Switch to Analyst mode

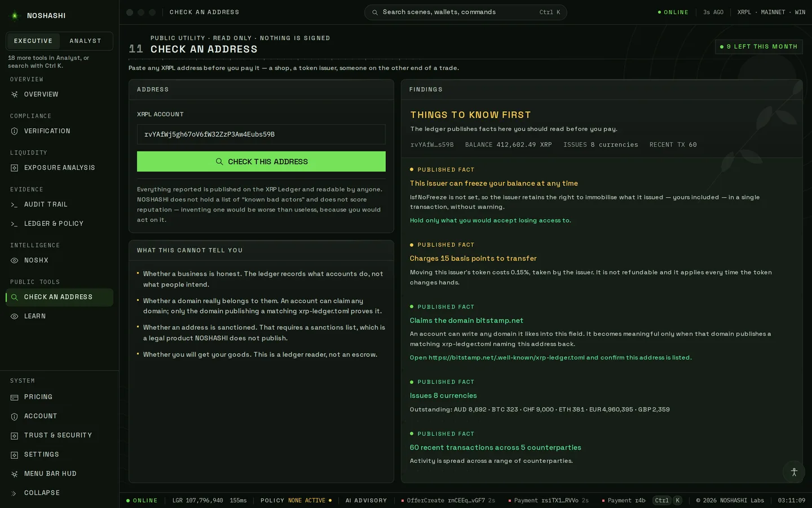86,41
